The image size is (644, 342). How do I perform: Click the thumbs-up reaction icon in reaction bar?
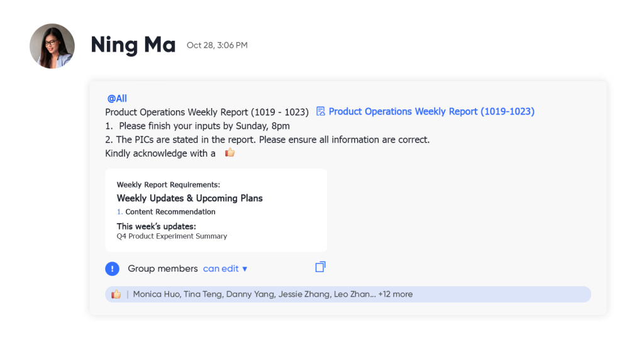point(116,294)
